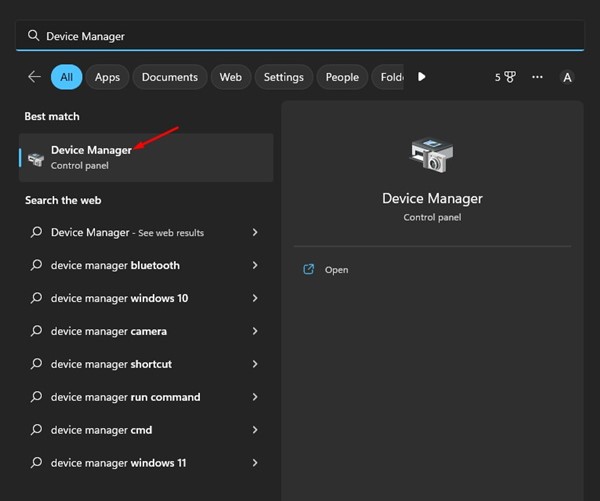This screenshot has width=600, height=501.
Task: Select the Apps filter tab
Action: (x=107, y=77)
